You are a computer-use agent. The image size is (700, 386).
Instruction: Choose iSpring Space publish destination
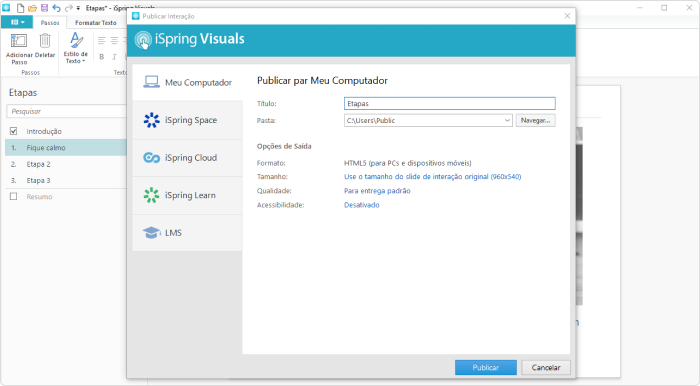188,120
